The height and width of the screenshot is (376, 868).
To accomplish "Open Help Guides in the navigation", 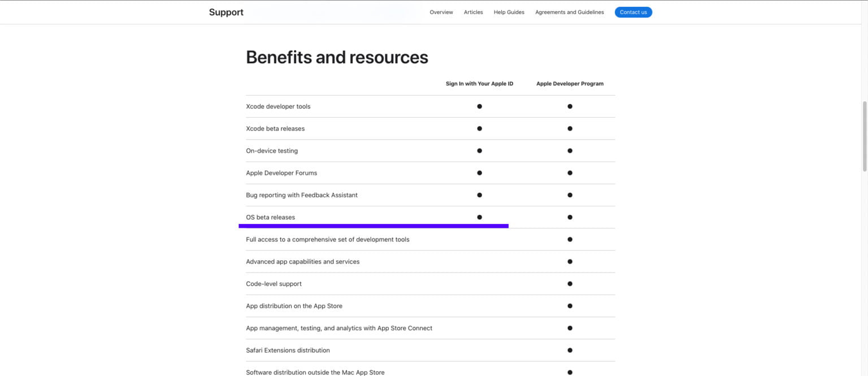I will tap(509, 12).
